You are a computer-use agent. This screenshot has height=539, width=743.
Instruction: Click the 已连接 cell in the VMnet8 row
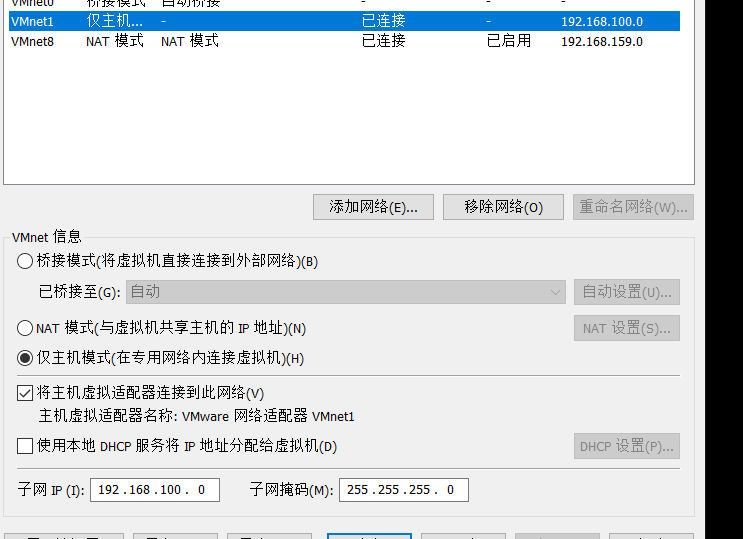[383, 41]
